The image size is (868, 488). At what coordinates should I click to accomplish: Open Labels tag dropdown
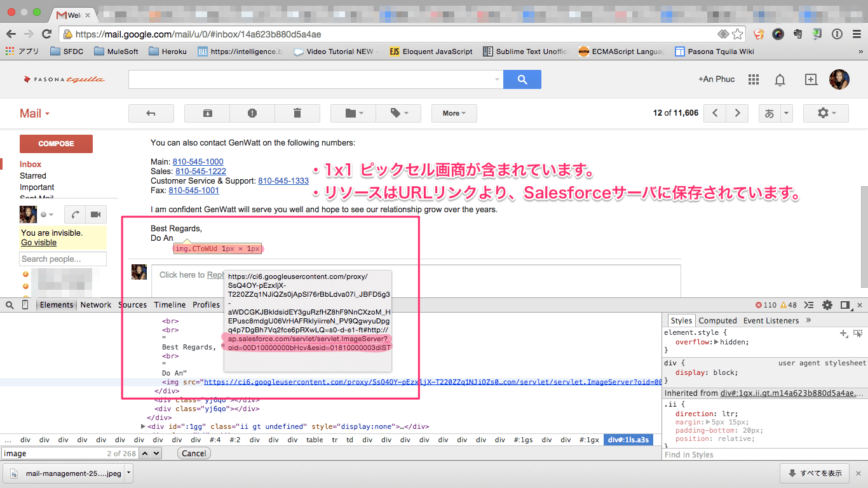tap(398, 113)
